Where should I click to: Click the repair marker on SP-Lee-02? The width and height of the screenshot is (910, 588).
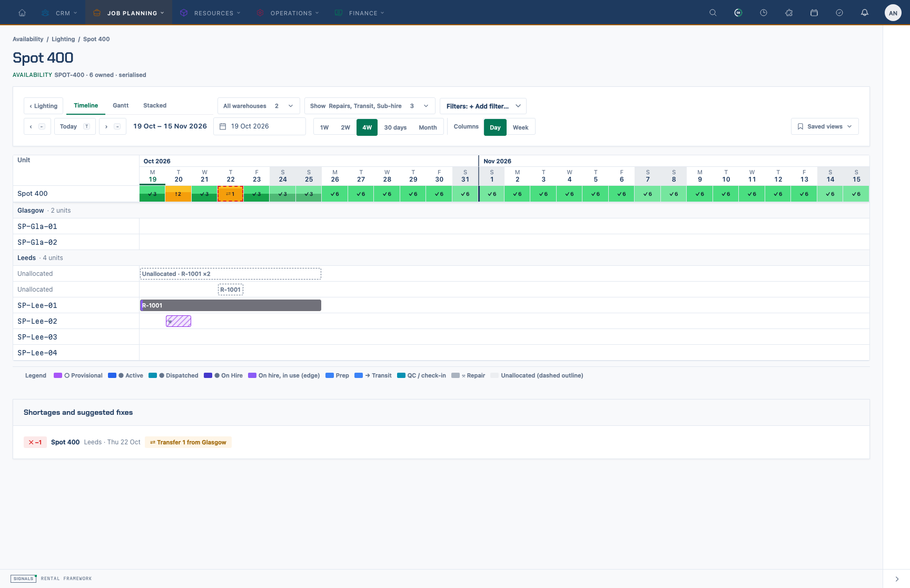pos(179,321)
